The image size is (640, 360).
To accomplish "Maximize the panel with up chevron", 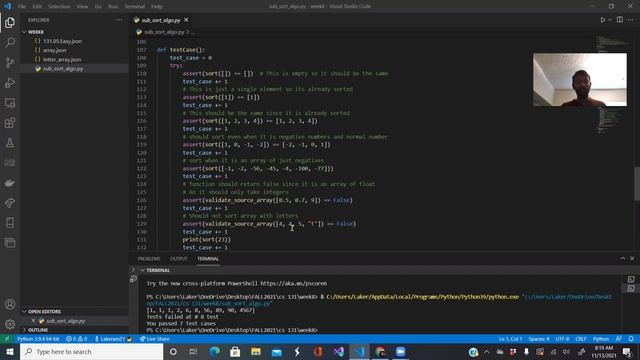I will point(622,258).
